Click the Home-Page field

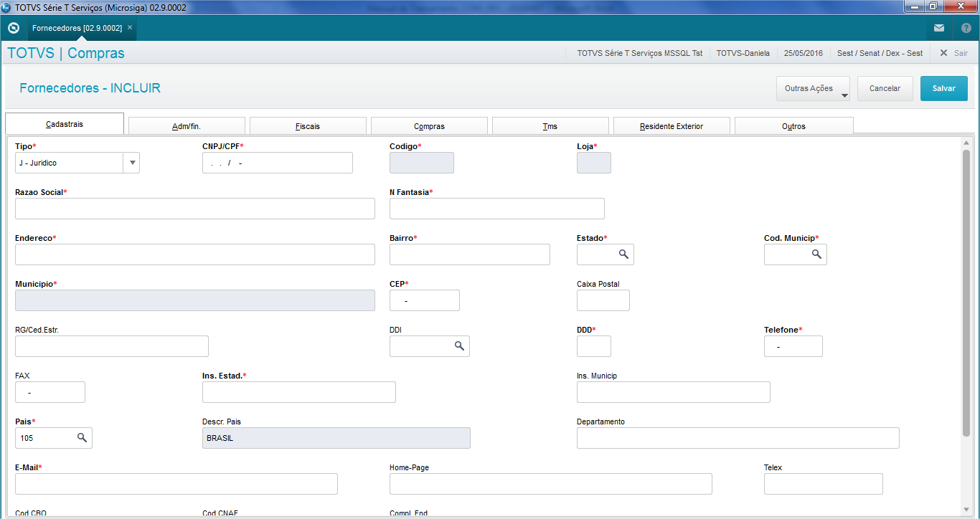[x=551, y=484]
